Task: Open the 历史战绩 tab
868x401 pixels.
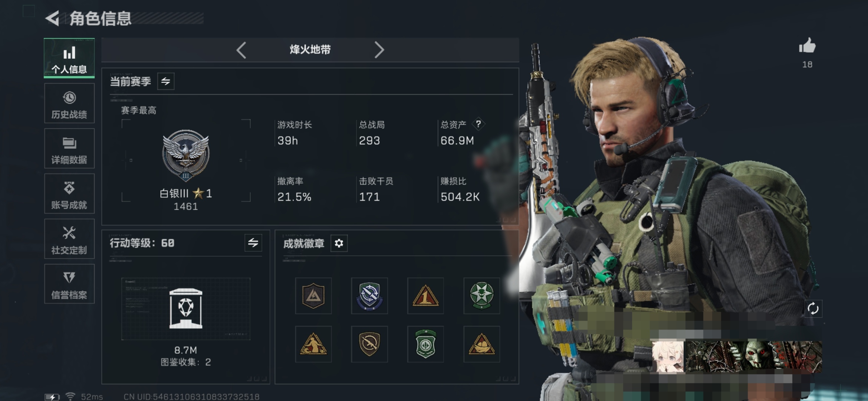Action: pos(69,103)
